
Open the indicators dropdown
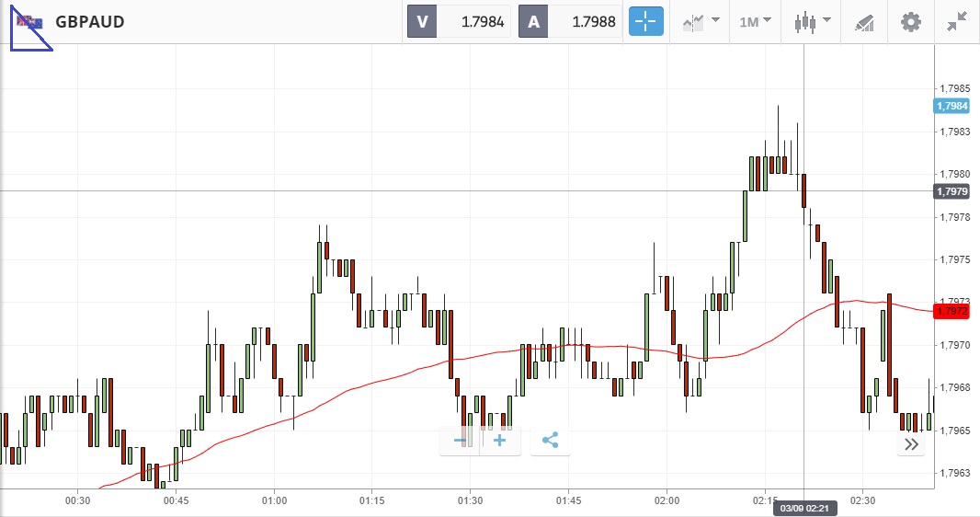pos(701,22)
